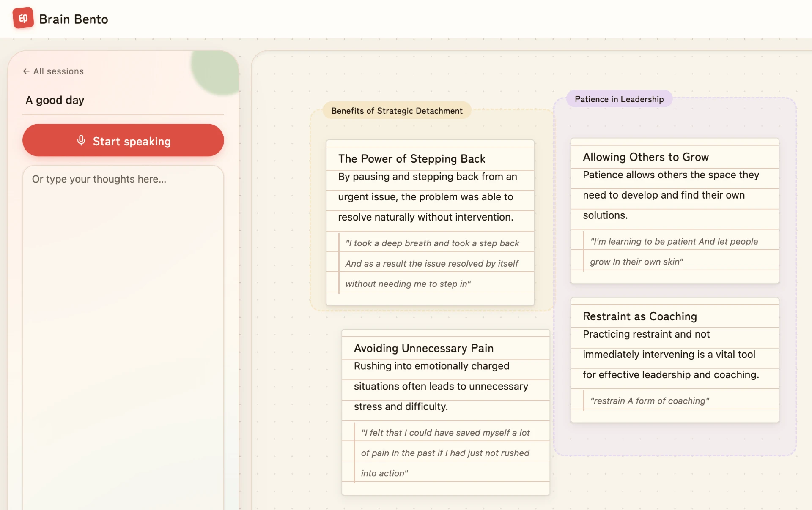Click the 'Restraint as Coaching' card title
Viewport: 812px width, 510px height.
tap(640, 316)
